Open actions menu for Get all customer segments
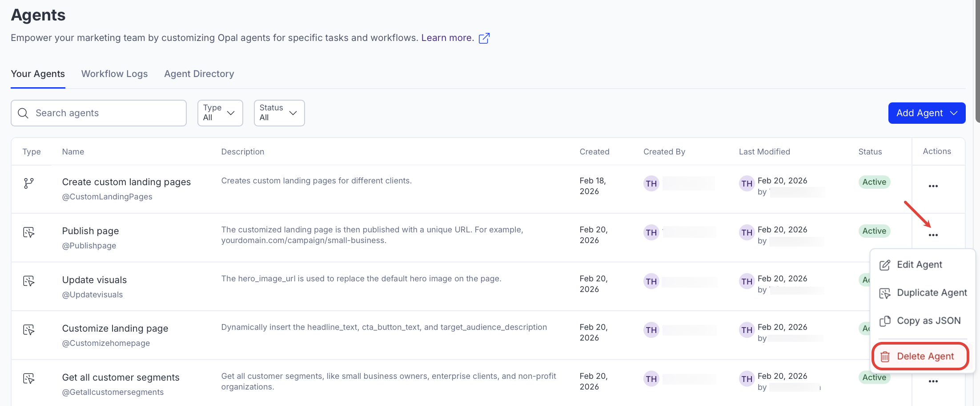The width and height of the screenshot is (980, 406). pyautogui.click(x=933, y=381)
